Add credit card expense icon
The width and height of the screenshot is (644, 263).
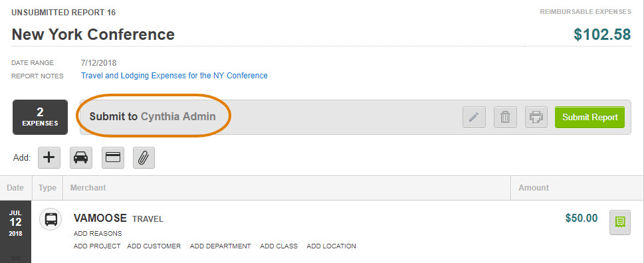112,157
